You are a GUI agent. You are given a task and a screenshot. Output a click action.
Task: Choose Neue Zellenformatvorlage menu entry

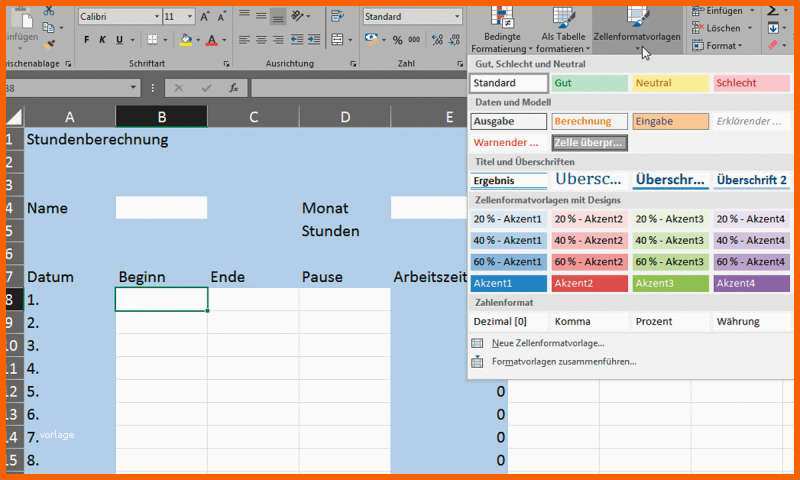pos(547,343)
